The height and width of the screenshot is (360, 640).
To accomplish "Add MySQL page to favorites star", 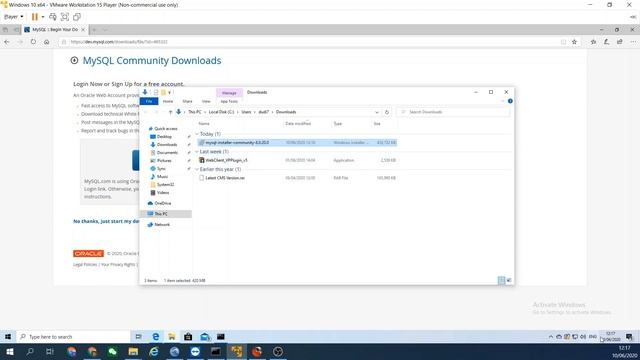I will tap(574, 42).
